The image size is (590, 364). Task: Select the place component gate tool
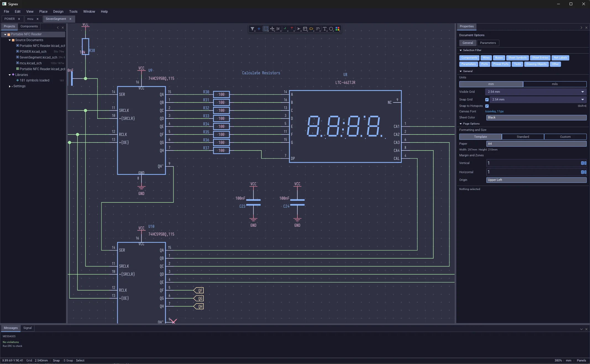(298, 29)
